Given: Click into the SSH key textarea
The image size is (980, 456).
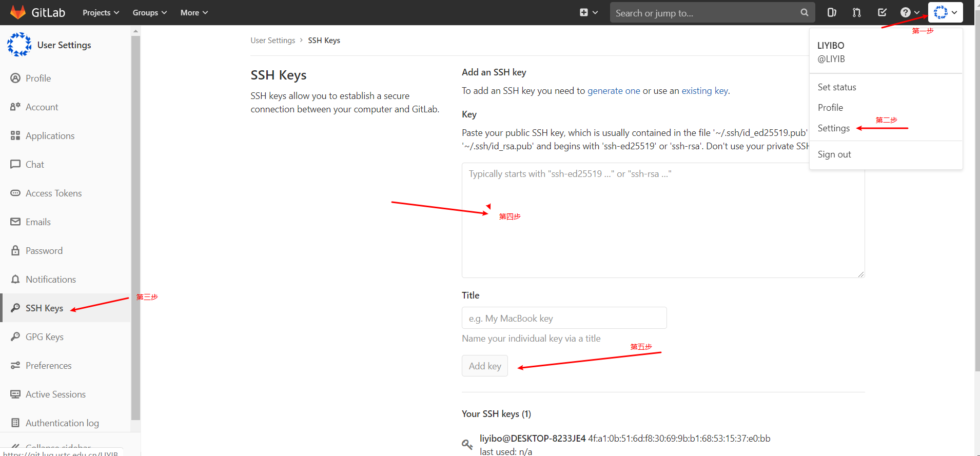Looking at the screenshot, I should point(663,220).
